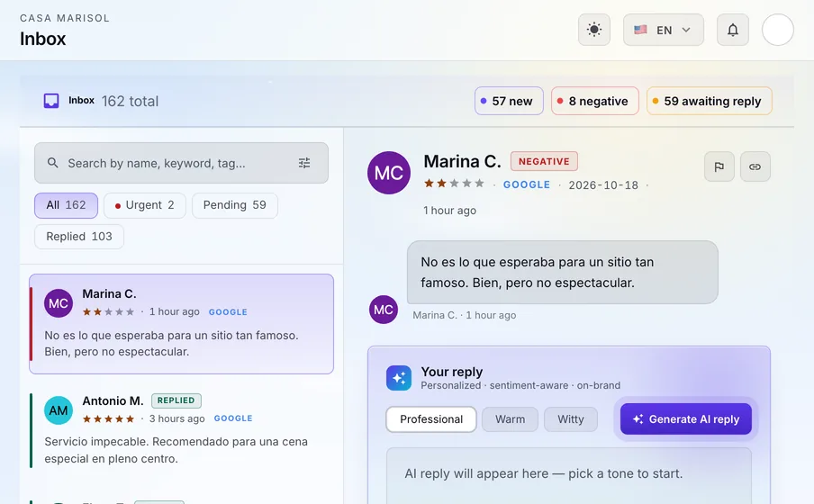
Task: Copy link to the review
Action: (x=755, y=166)
